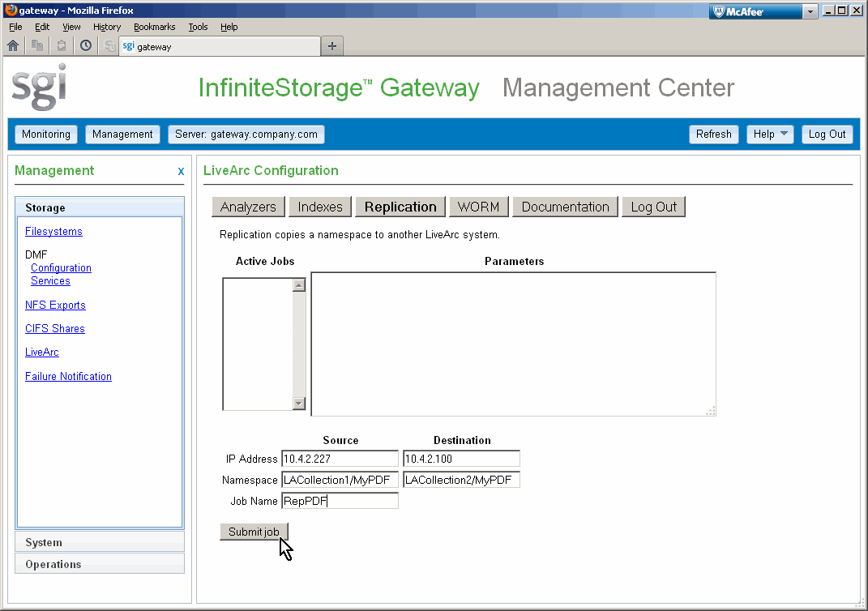Open the Edit menu
868x611 pixels.
coord(42,27)
